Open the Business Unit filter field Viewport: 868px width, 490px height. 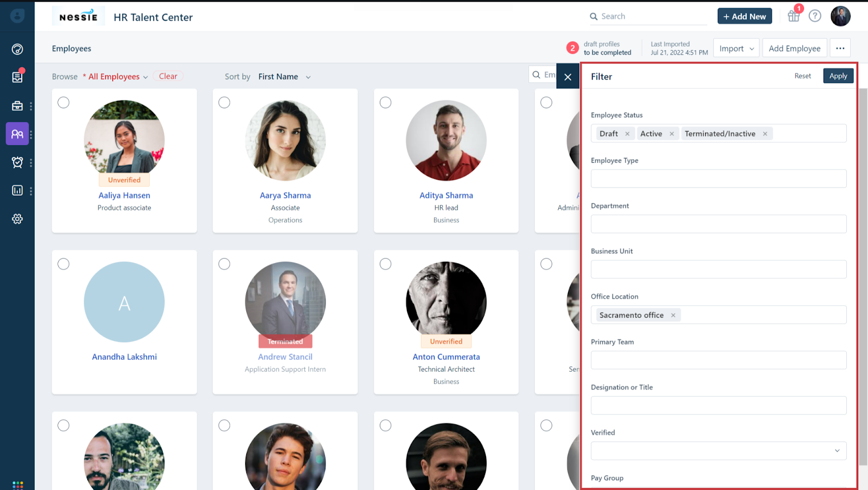tap(718, 269)
